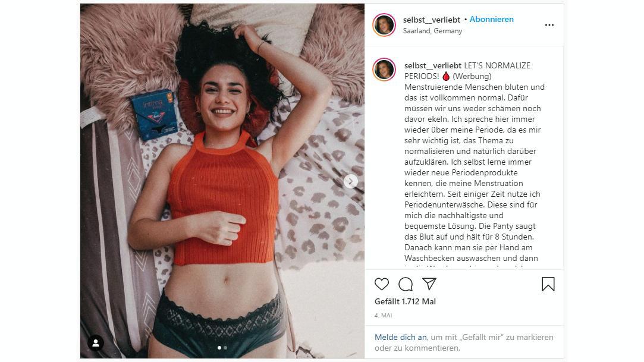Image resolution: width=644 pixels, height=362 pixels.
Task: Show tagged people via the person icon
Action: [96, 343]
